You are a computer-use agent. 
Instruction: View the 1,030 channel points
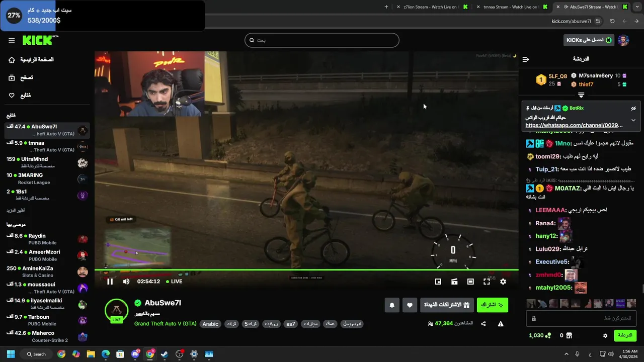540,335
